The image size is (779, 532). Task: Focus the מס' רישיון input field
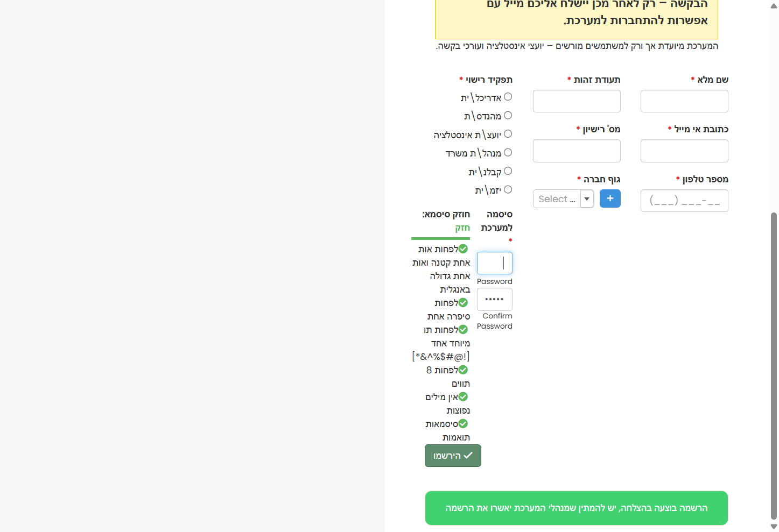click(x=577, y=151)
